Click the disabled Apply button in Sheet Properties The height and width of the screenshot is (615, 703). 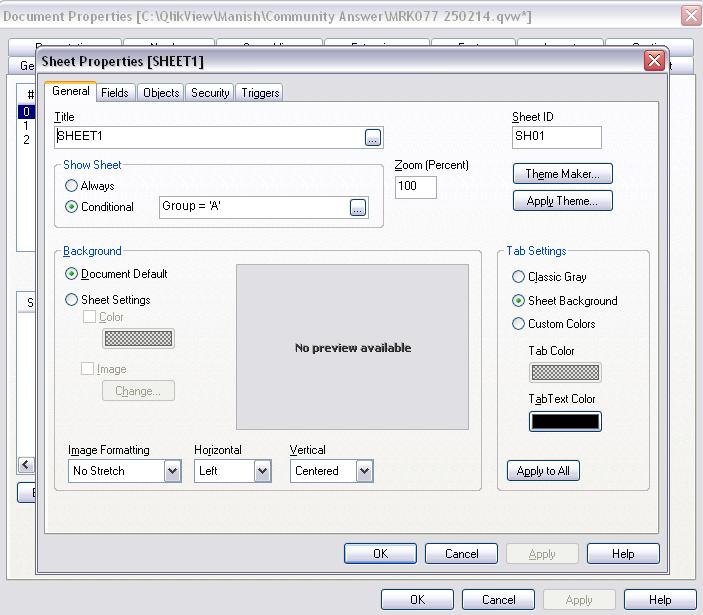point(542,554)
